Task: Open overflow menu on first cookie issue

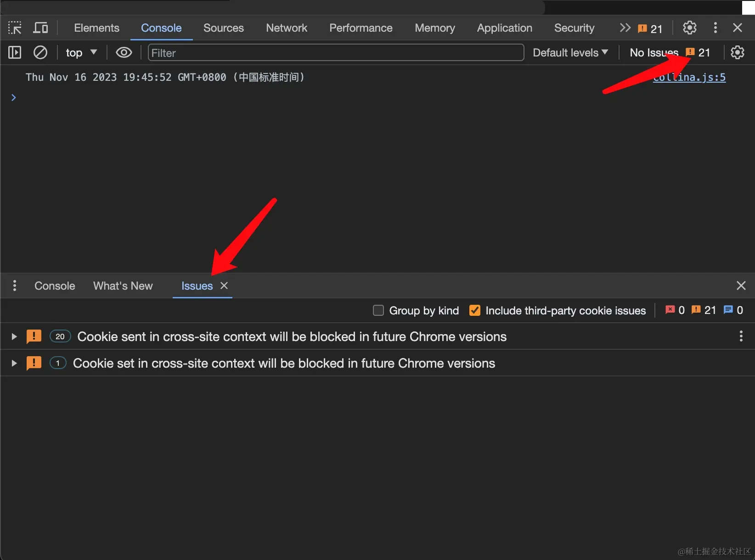Action: pos(740,336)
